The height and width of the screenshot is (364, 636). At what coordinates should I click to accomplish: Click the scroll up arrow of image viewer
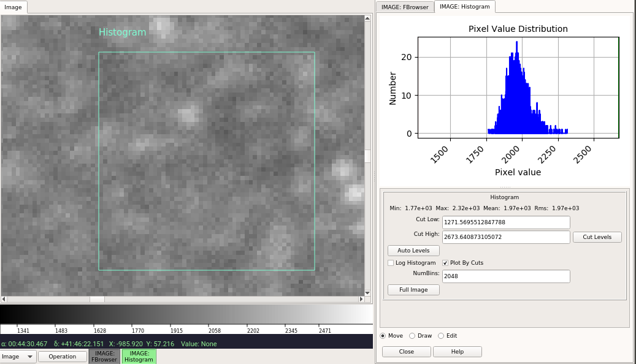pyautogui.click(x=367, y=18)
